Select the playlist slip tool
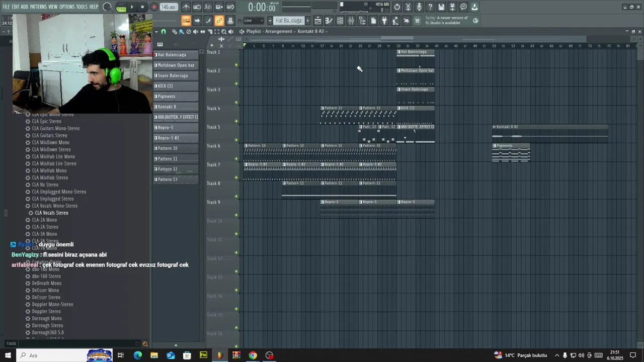The height and width of the screenshot is (362, 644). point(203,32)
